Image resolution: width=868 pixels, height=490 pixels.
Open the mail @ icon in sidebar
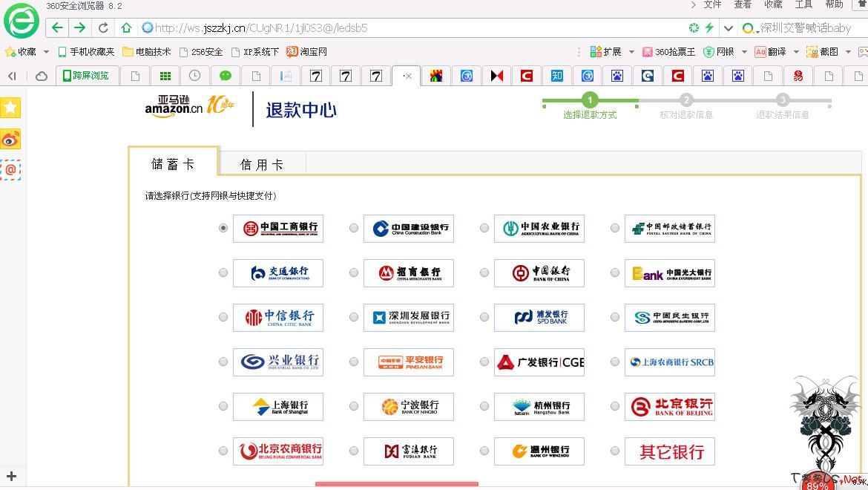10,169
